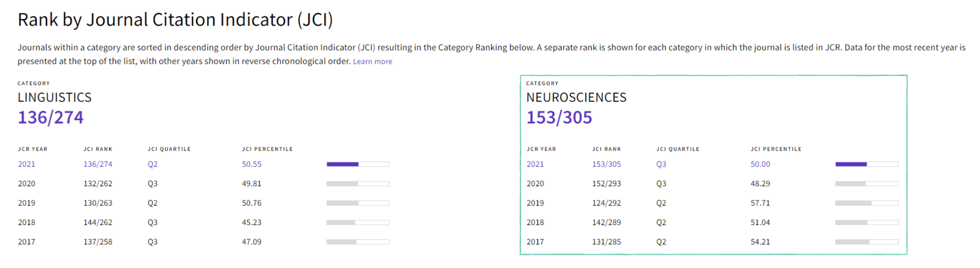Click the 50.00 percentile link
The height and width of the screenshot is (268, 980).
pyautogui.click(x=761, y=164)
